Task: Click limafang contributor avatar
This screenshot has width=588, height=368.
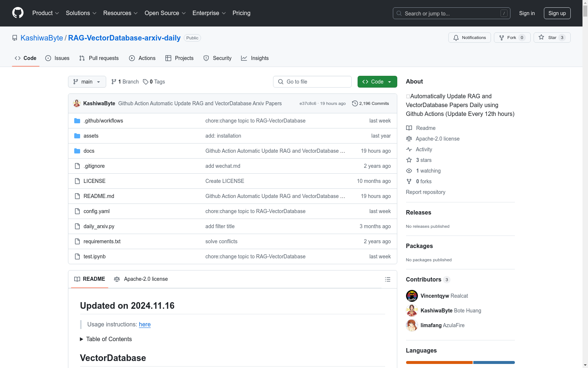Action: coord(412,325)
